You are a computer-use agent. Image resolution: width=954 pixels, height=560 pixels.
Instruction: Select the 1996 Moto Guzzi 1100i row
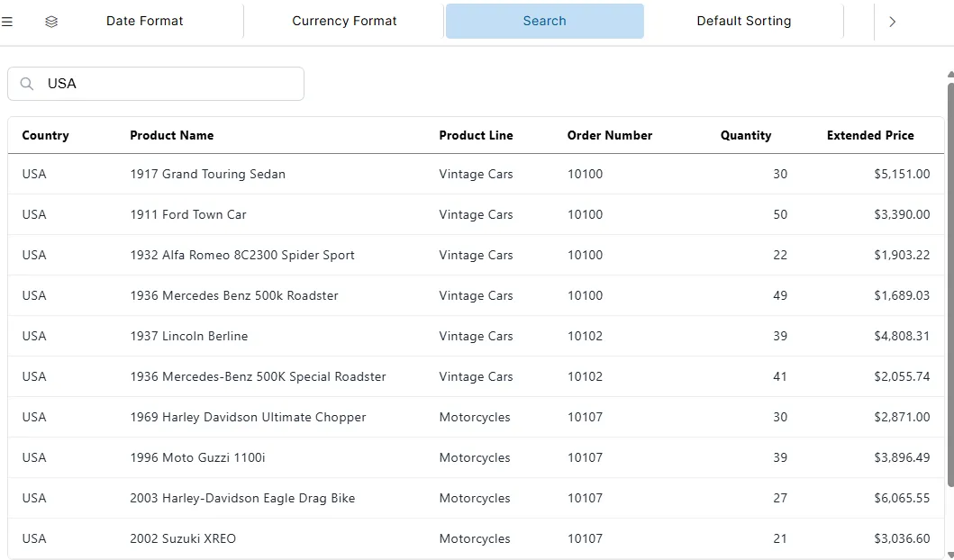point(360,457)
